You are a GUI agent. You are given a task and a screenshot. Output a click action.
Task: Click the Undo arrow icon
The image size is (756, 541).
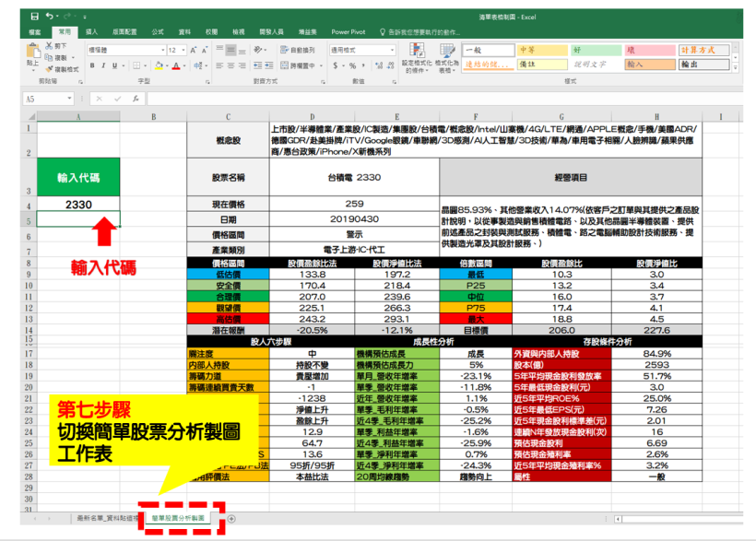coord(49,17)
